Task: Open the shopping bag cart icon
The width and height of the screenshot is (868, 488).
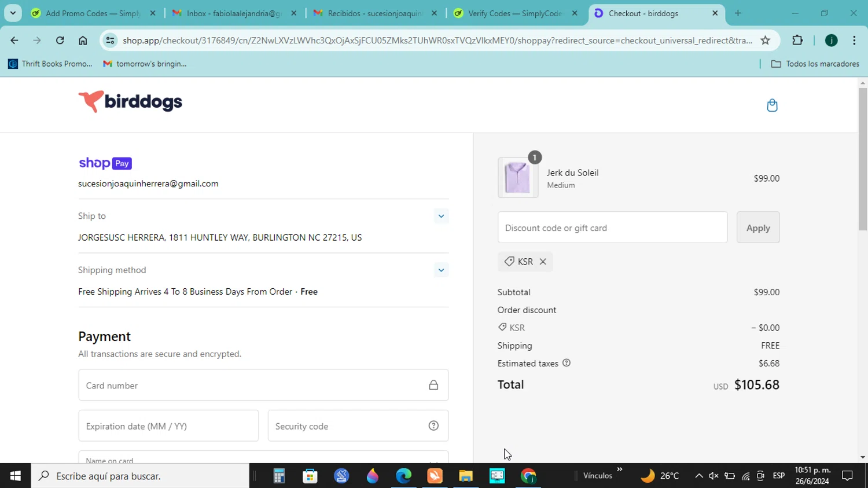Action: point(772,105)
